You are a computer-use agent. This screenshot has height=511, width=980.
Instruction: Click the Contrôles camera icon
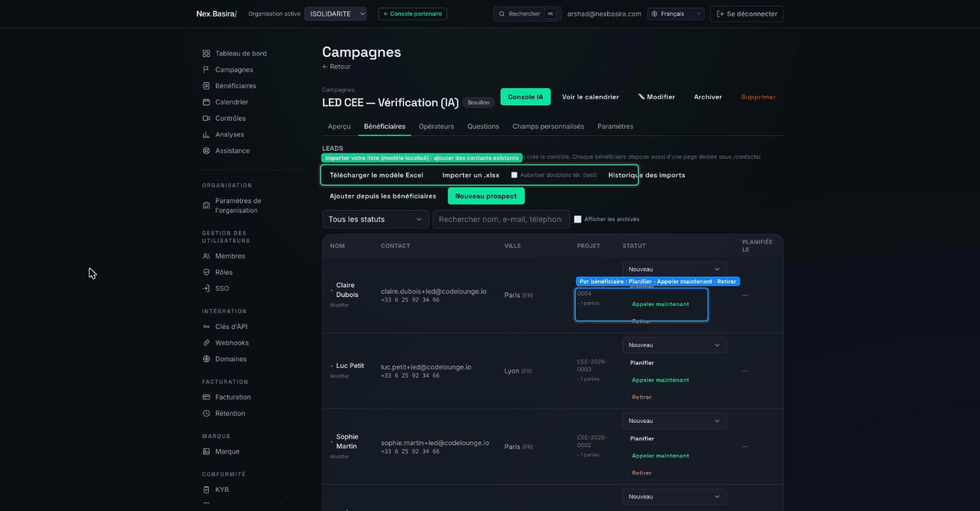(206, 118)
